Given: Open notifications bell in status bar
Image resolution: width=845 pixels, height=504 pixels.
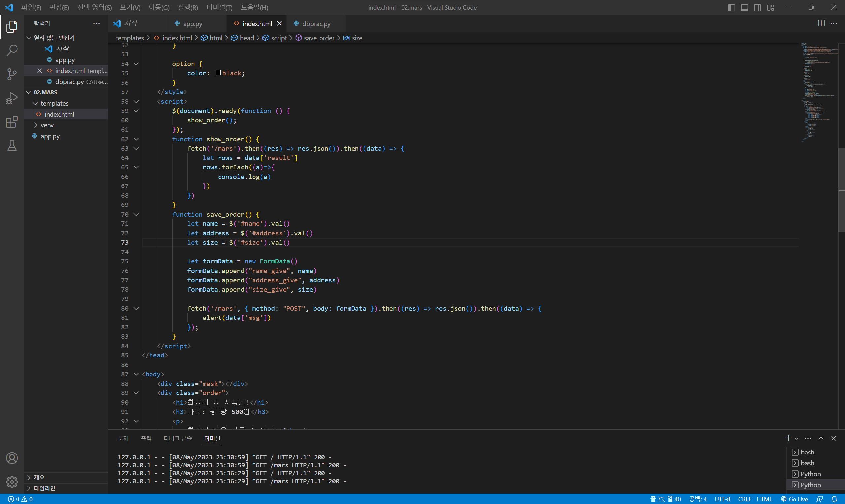Looking at the screenshot, I should (834, 499).
